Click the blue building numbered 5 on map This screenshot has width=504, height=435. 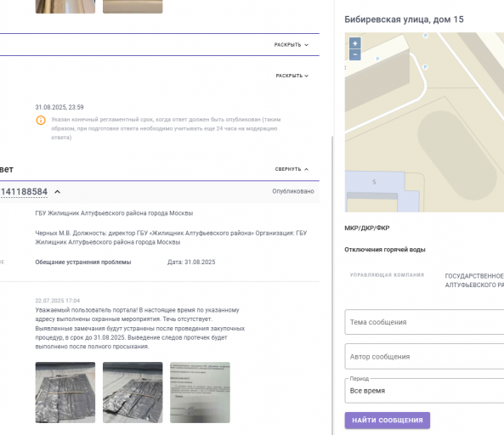click(375, 182)
